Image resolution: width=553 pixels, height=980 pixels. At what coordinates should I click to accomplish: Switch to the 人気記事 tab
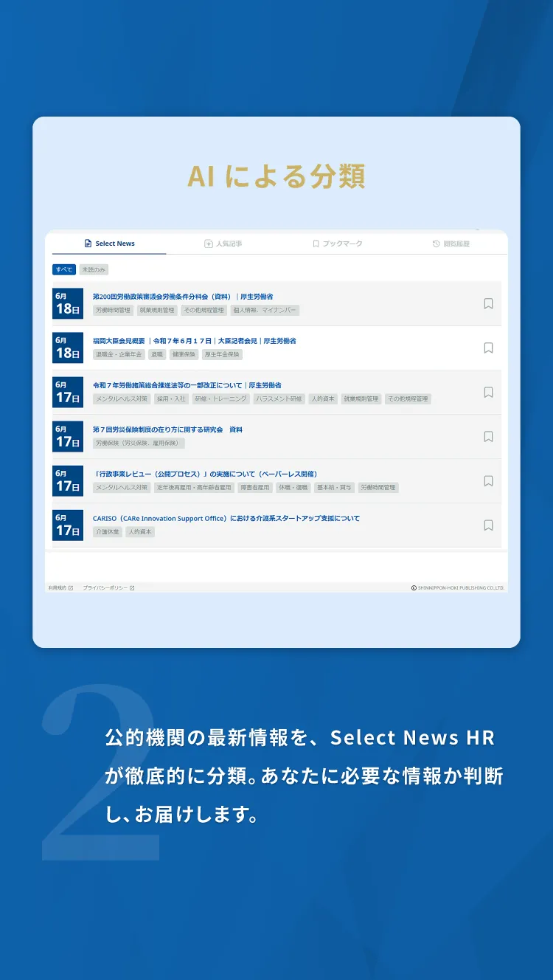coord(223,244)
